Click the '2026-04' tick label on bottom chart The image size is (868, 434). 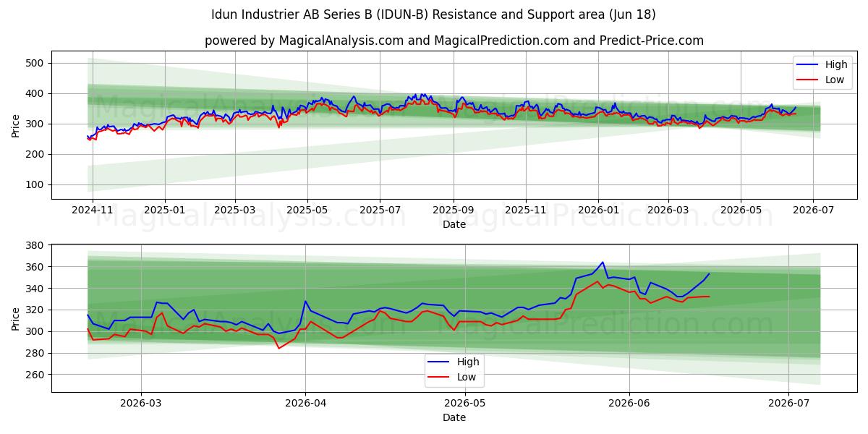pyautogui.click(x=305, y=403)
